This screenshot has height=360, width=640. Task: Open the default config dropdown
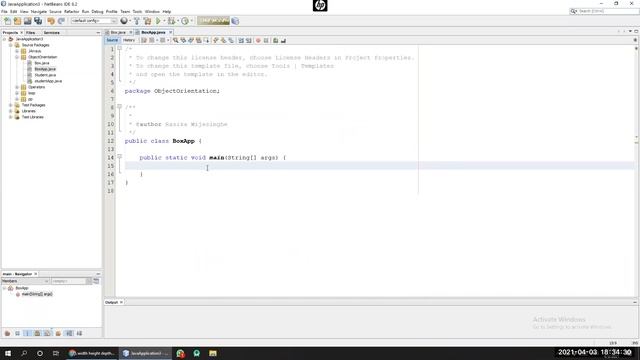[94, 21]
